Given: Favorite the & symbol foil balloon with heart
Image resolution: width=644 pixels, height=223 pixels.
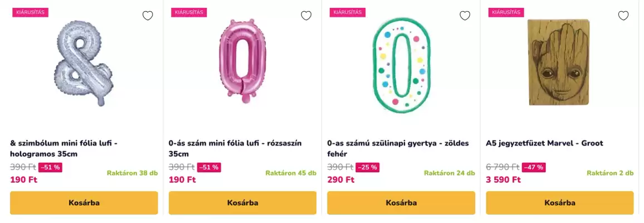Looking at the screenshot, I should tap(148, 16).
